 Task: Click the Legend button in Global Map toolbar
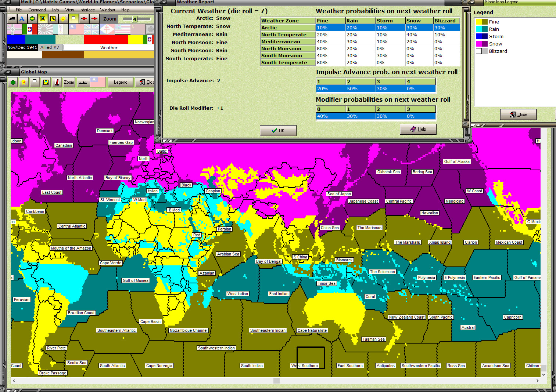121,82
